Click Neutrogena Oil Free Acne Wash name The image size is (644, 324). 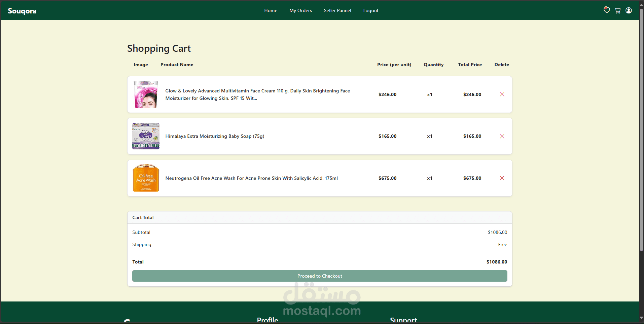[251, 178]
